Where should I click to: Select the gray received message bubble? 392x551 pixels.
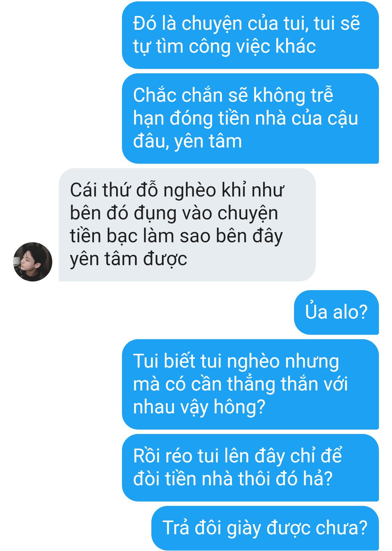187,224
